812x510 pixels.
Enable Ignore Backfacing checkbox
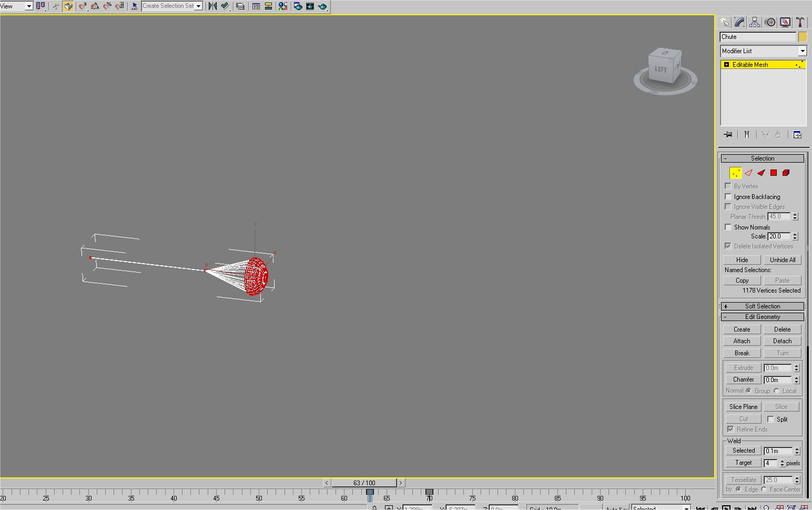(728, 196)
